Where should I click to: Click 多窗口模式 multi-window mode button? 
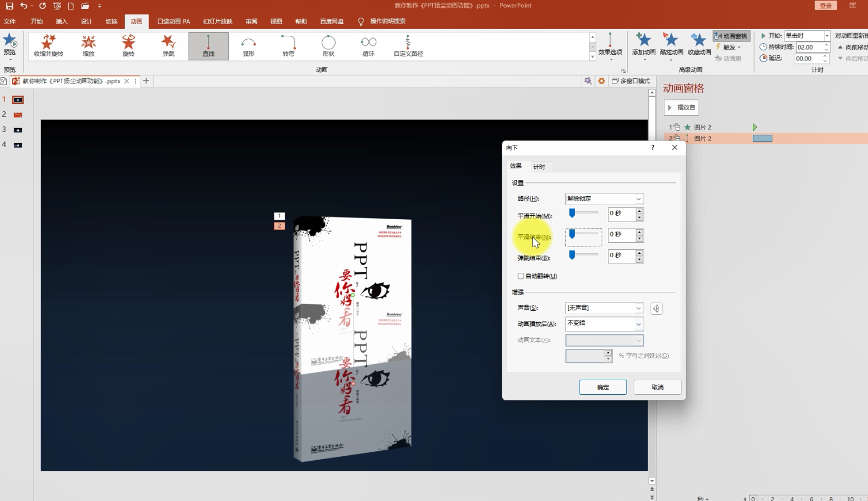pyautogui.click(x=631, y=81)
